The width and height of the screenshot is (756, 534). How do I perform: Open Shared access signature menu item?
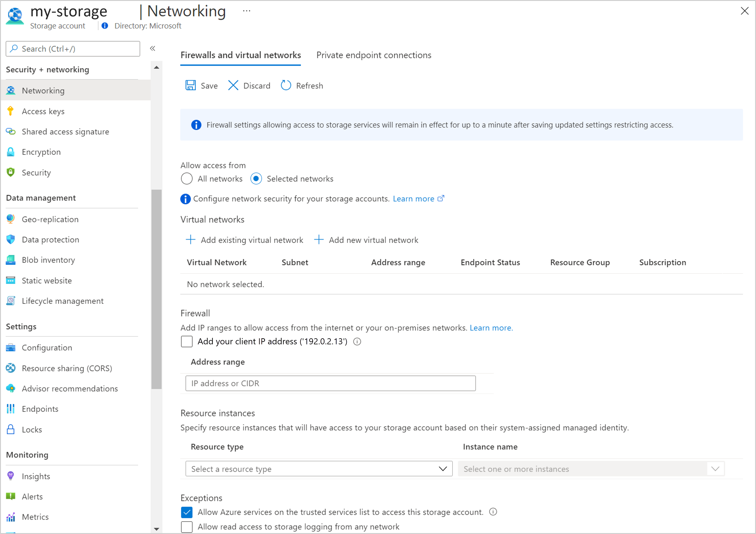65,132
